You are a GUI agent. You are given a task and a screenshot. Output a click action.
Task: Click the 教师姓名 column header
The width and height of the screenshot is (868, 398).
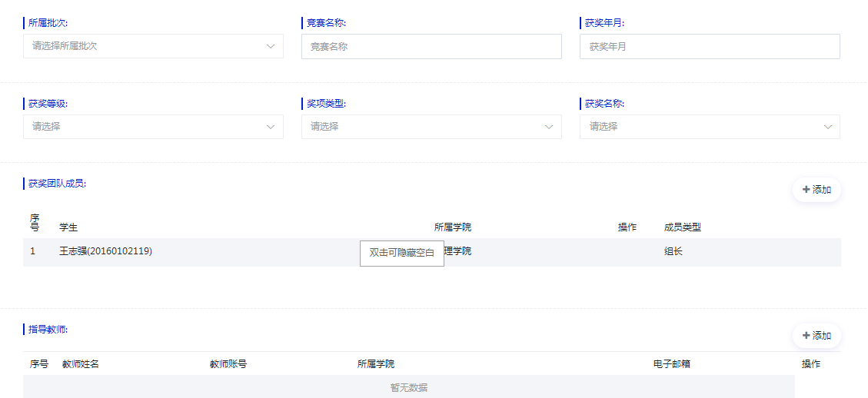tap(81, 364)
